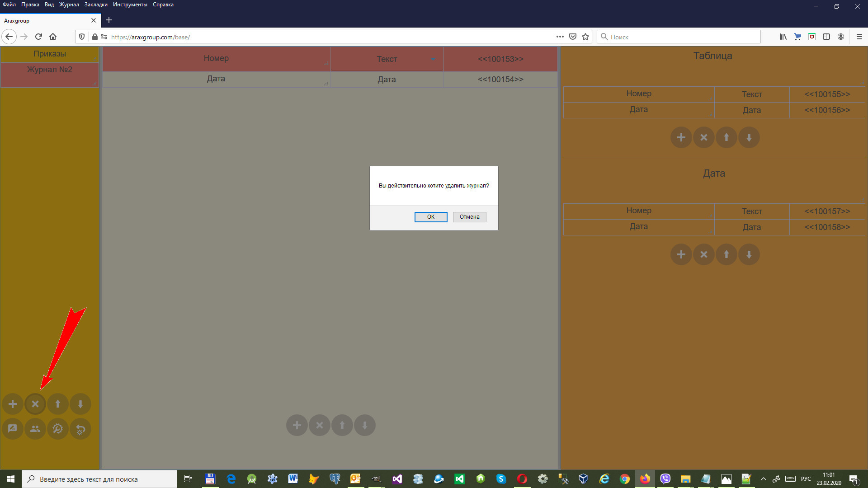Open the wrench-gear settings icon in left sidebar
The height and width of the screenshot is (488, 868).
point(58,429)
